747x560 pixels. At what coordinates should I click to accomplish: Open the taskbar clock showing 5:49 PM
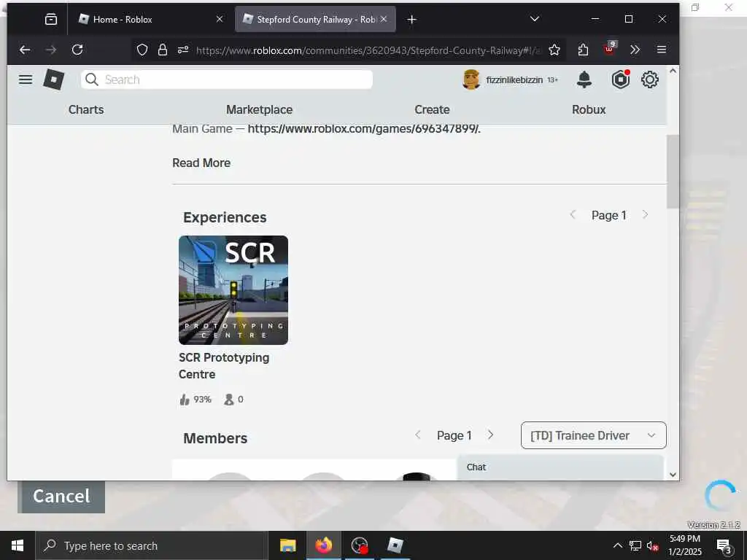[684, 545]
